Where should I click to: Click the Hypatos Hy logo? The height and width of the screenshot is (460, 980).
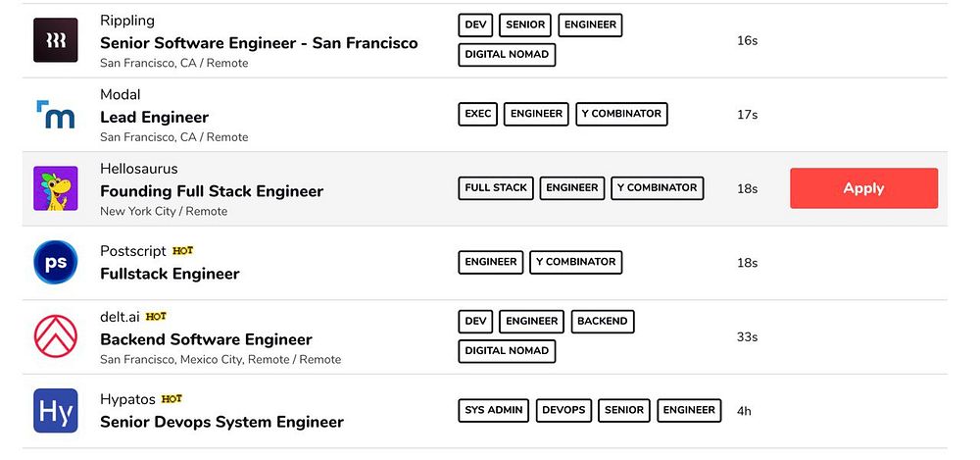pyautogui.click(x=55, y=411)
